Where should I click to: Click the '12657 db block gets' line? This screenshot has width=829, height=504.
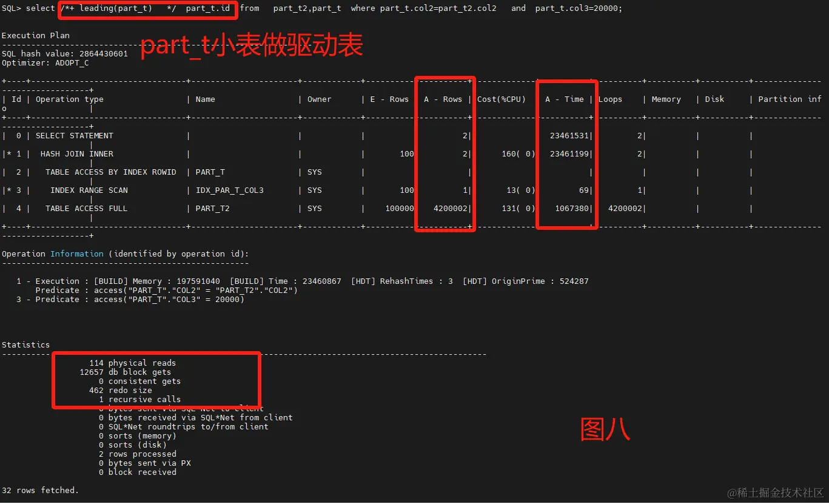pyautogui.click(x=126, y=372)
